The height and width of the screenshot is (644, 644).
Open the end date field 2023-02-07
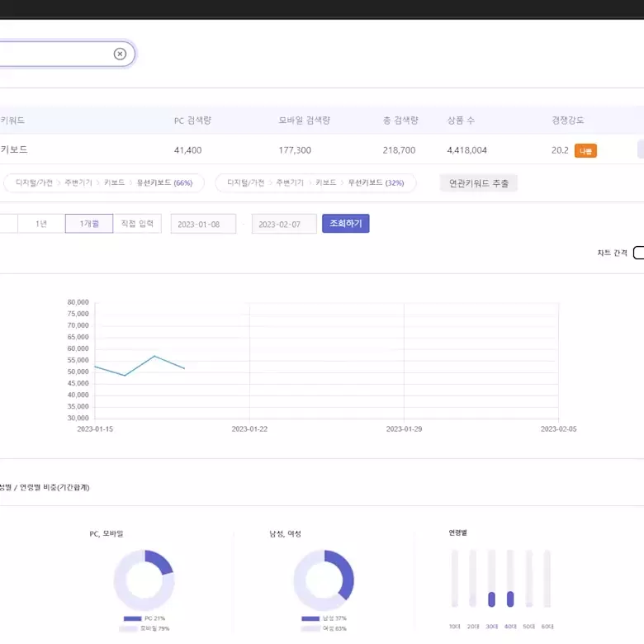click(x=284, y=225)
